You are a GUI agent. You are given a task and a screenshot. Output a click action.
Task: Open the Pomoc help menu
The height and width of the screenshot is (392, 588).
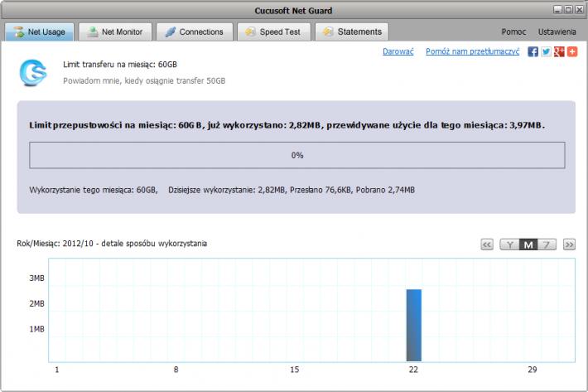click(513, 31)
